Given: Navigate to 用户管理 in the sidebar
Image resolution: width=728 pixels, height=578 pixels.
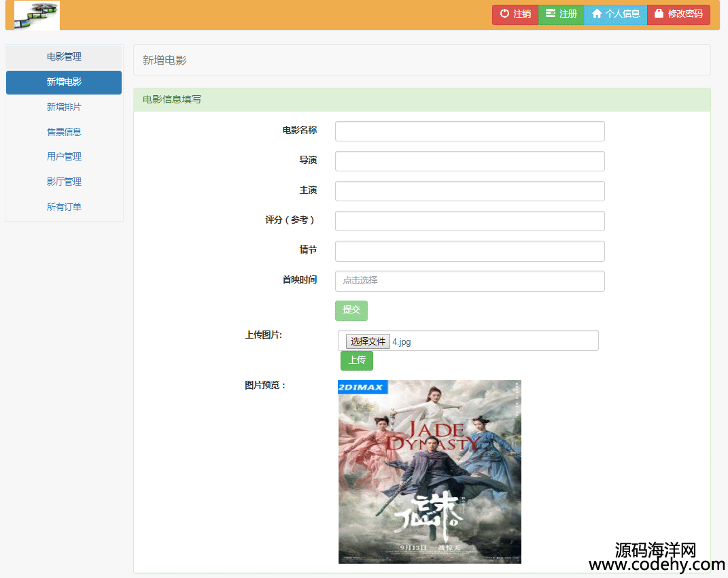Looking at the screenshot, I should point(64,156).
